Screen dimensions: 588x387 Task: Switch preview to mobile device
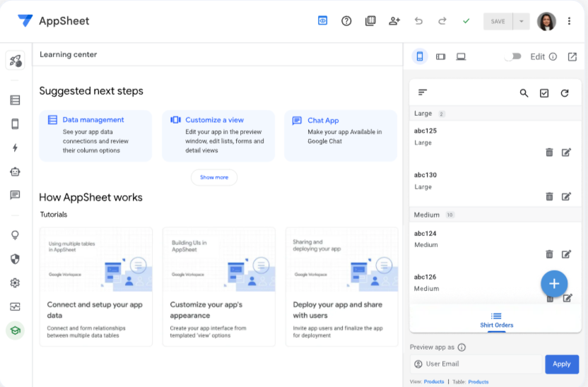click(x=420, y=56)
